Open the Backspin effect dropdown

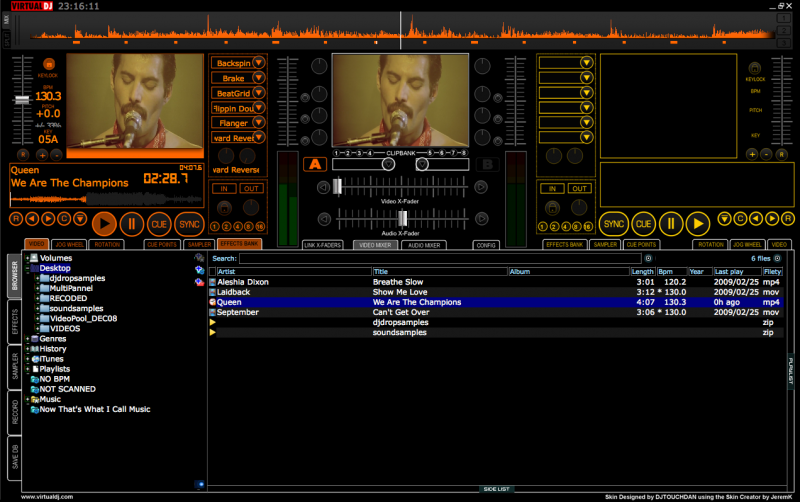pos(259,63)
